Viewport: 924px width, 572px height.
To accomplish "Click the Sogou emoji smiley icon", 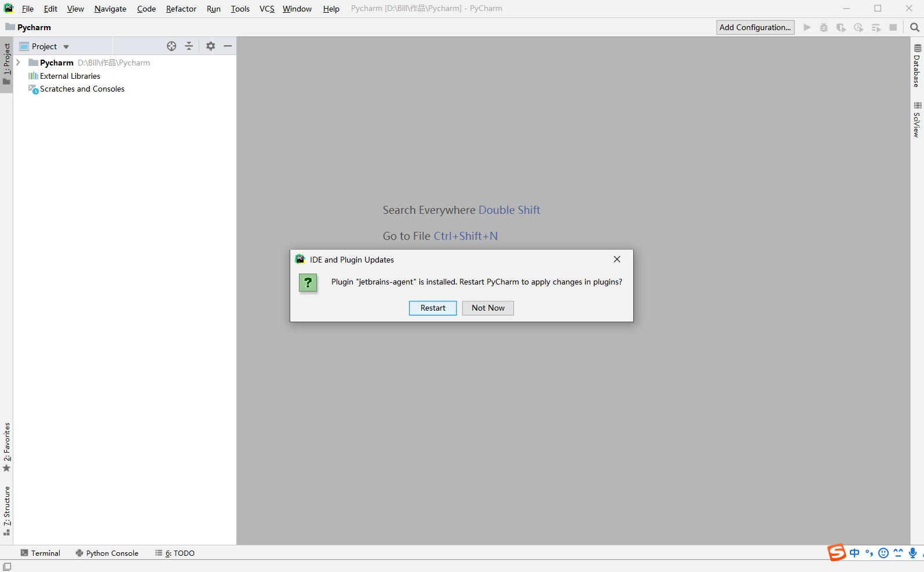I will [x=883, y=553].
